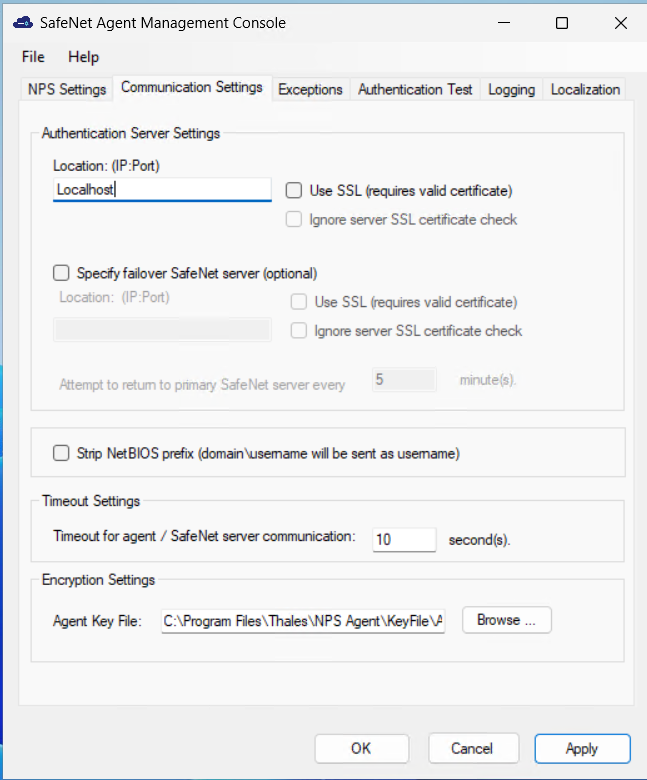
Task: Enable Use SSL for failover server
Action: pyautogui.click(x=298, y=302)
